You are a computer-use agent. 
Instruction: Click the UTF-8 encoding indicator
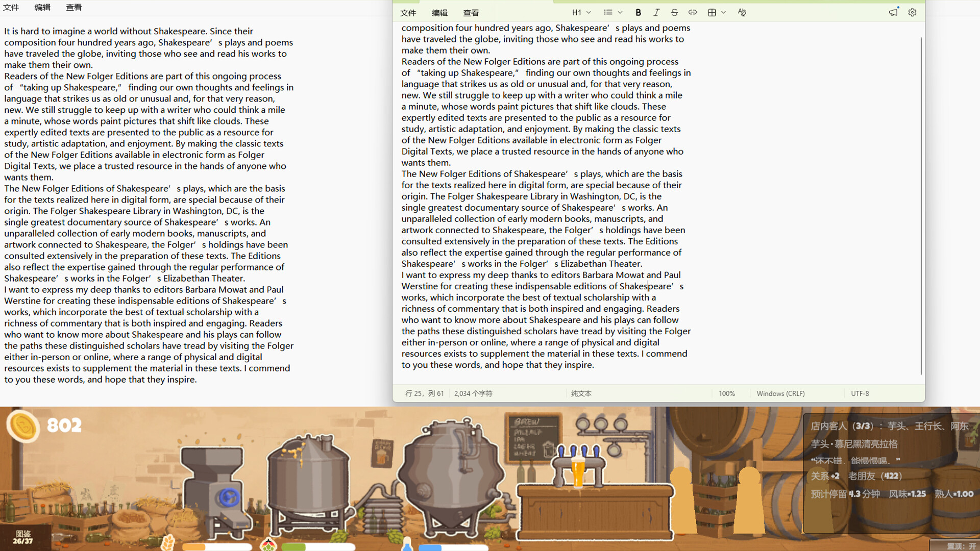(x=860, y=393)
